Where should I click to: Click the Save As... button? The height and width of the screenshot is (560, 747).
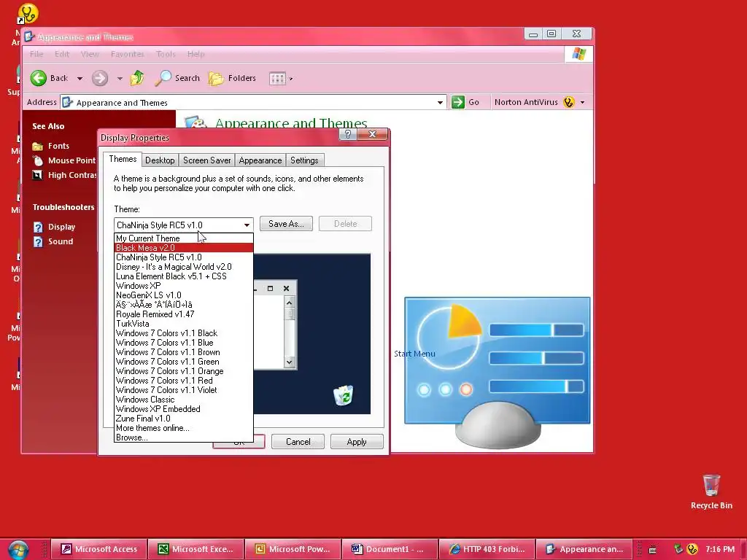(x=286, y=224)
